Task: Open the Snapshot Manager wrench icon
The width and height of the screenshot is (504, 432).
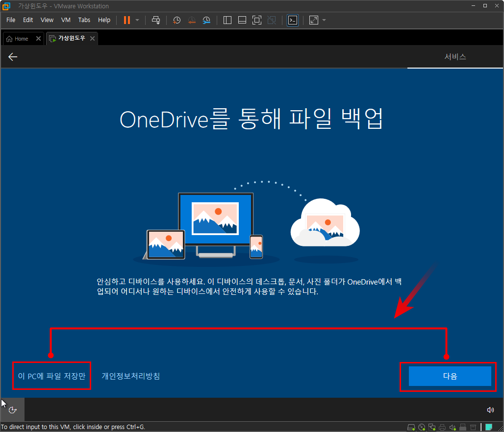Action: (x=206, y=20)
